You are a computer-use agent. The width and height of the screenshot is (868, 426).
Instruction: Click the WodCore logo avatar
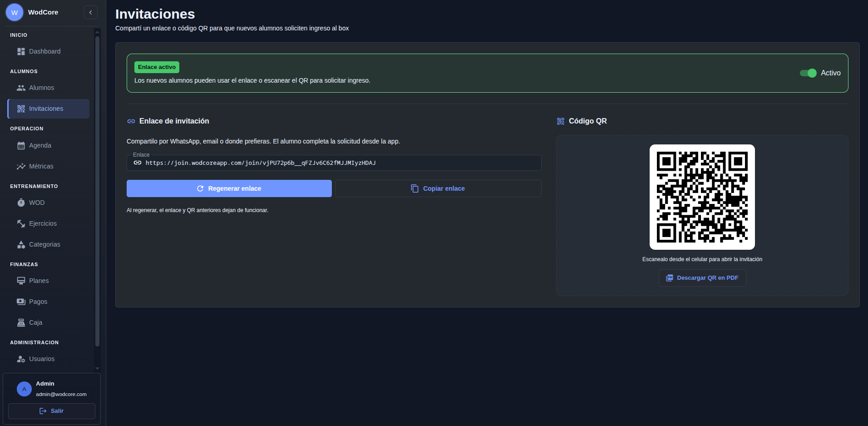click(15, 12)
